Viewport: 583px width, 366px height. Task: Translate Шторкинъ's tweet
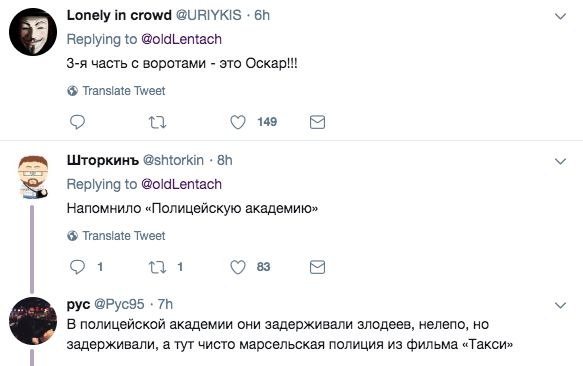tap(116, 236)
